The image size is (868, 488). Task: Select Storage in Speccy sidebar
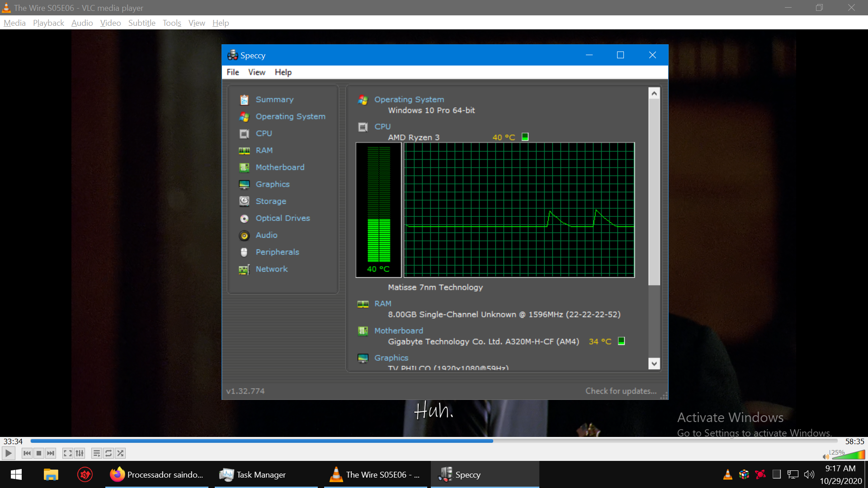click(271, 201)
